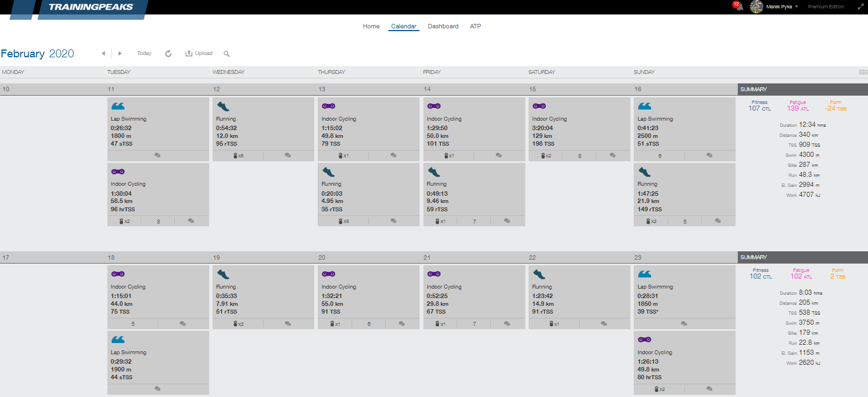Screen dimensions: 868x397
Task: Switch to the Dashboard tab
Action: (x=443, y=26)
